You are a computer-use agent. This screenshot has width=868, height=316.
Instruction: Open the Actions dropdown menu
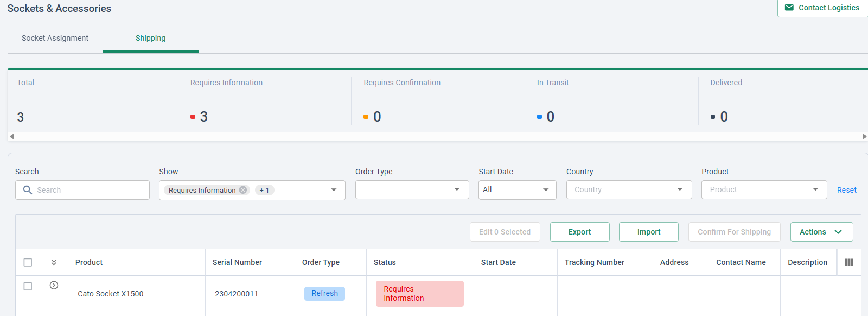tap(822, 232)
